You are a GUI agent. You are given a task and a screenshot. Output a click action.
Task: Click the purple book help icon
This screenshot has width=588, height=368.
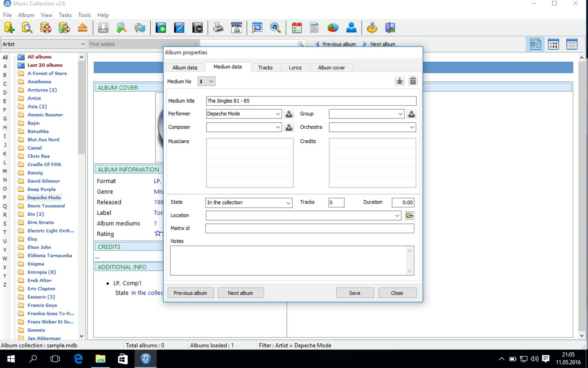click(390, 28)
